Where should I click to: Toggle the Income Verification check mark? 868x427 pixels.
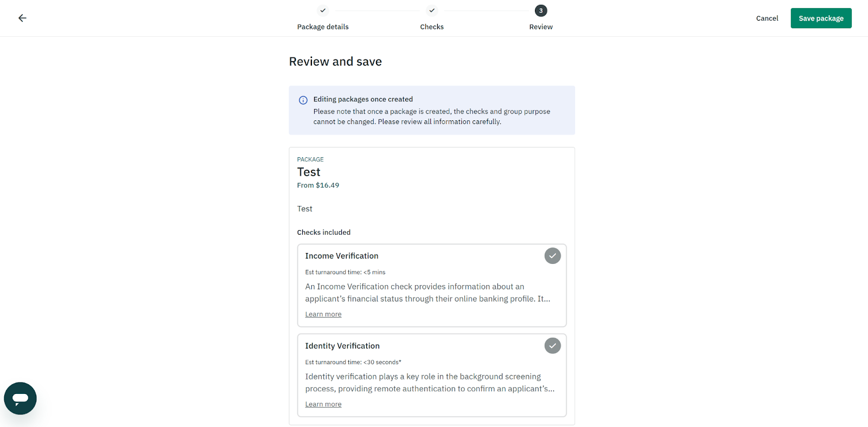(552, 256)
